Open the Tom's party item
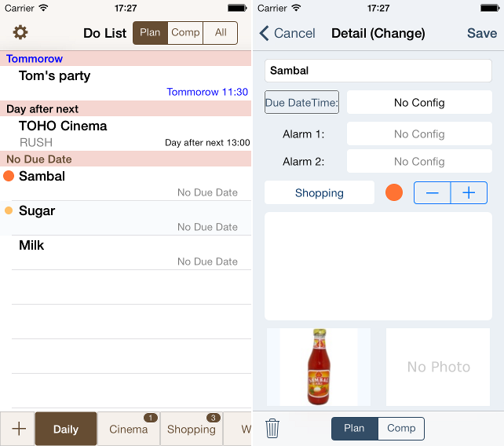Screen dimensions: 504x446 click(x=126, y=83)
